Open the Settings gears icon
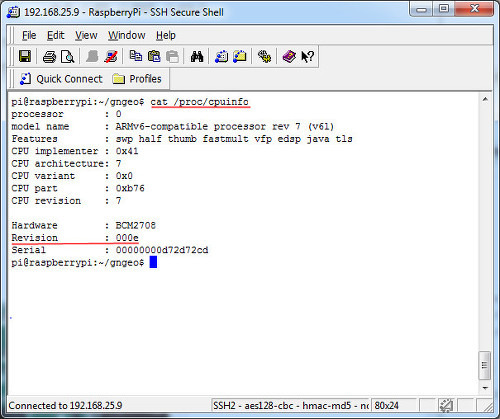The image size is (500, 419). click(264, 56)
